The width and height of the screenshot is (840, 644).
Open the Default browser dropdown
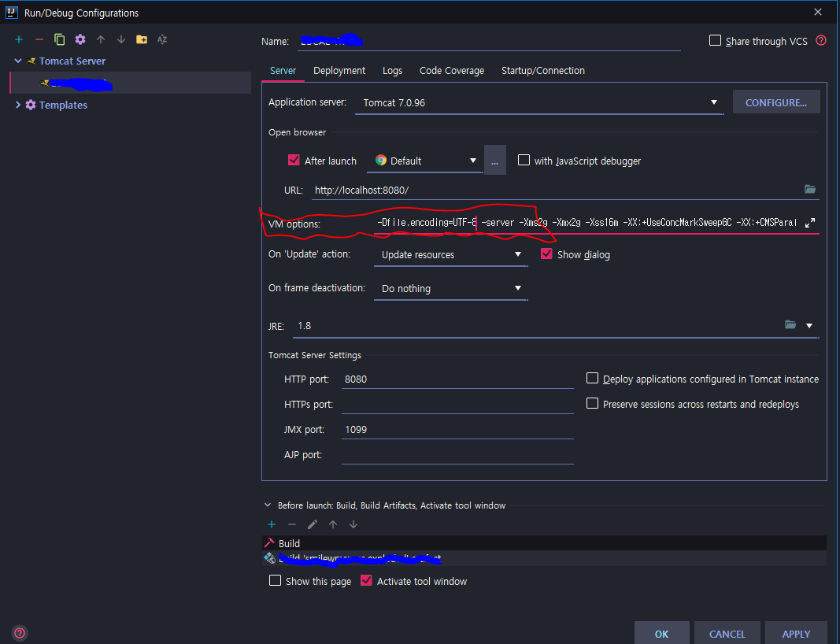(425, 161)
